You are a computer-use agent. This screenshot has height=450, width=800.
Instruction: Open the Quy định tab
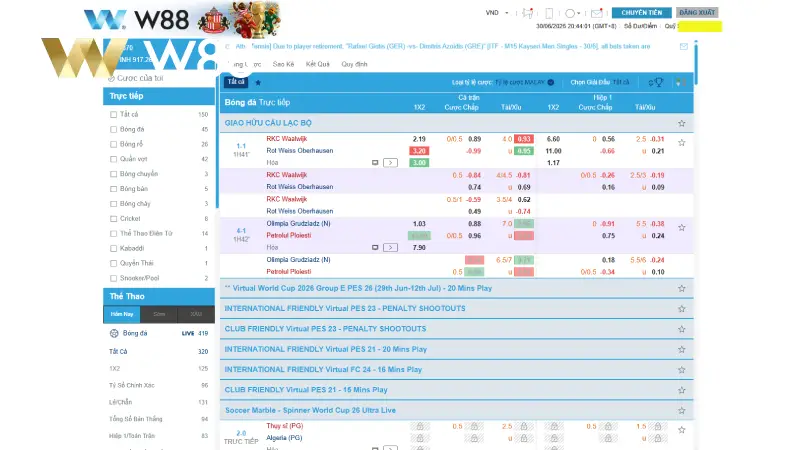click(354, 64)
